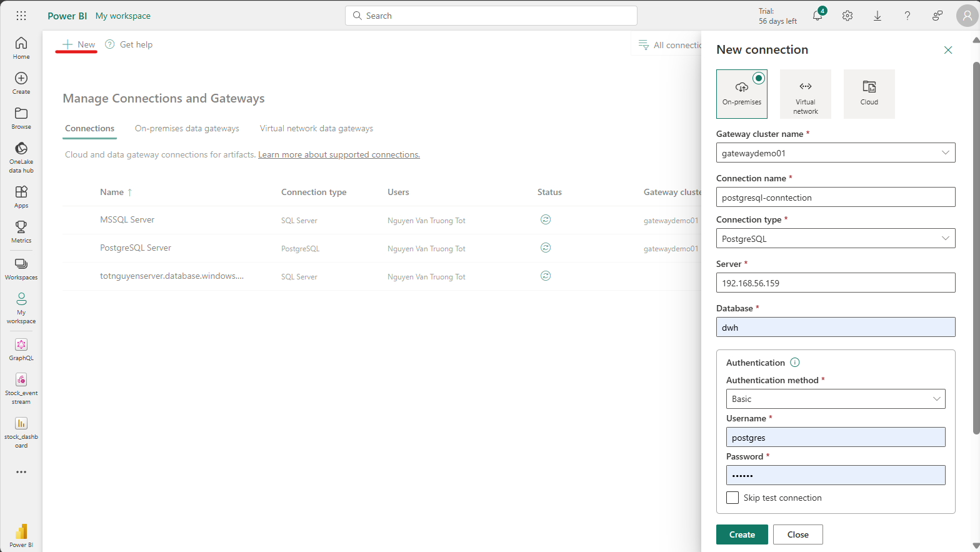Go to Home in left sidebar
Screen dimensions: 980x552
[x=21, y=48]
